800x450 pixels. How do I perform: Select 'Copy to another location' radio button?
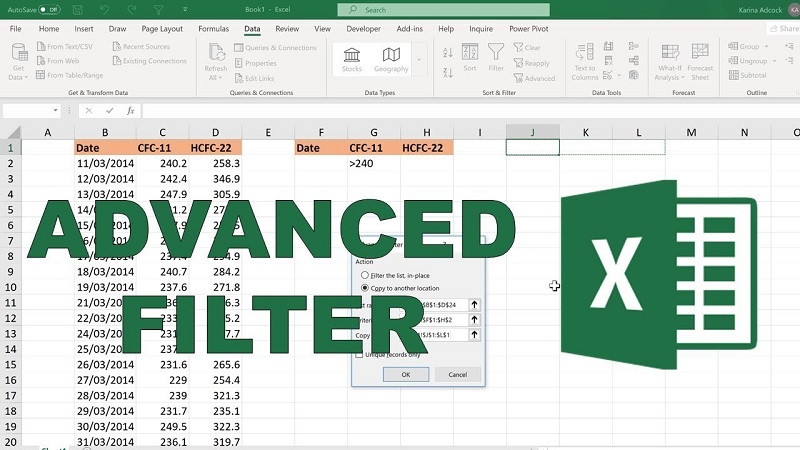pos(364,287)
